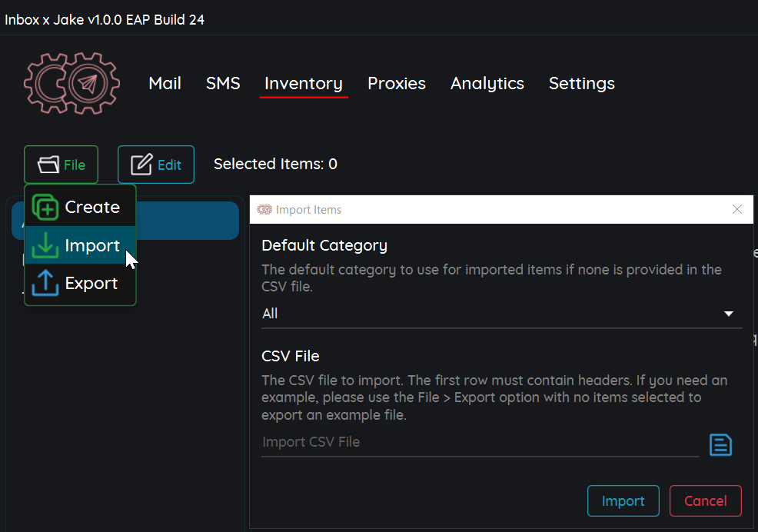This screenshot has height=532, width=758.
Task: Click the blue upload icon next to Export
Action: pos(45,283)
